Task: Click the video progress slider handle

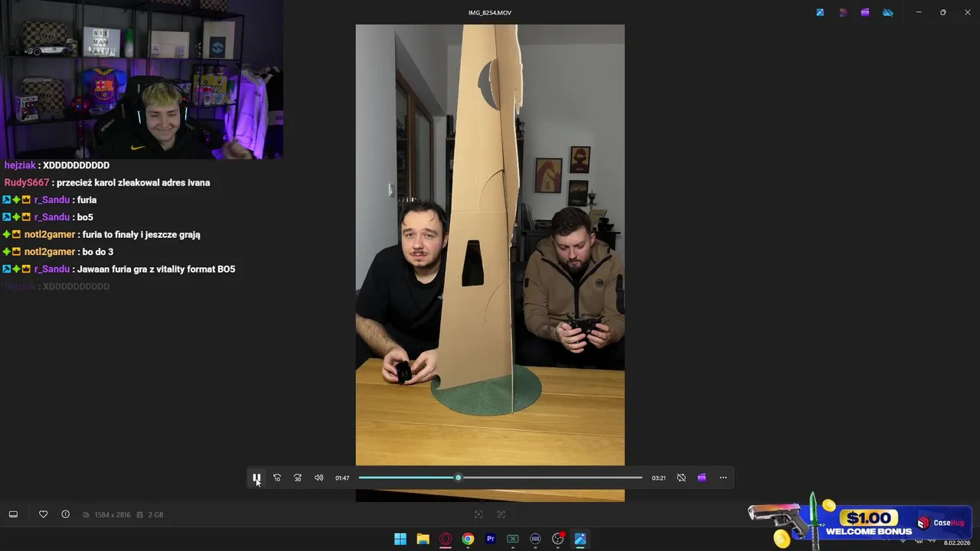Action: point(458,478)
